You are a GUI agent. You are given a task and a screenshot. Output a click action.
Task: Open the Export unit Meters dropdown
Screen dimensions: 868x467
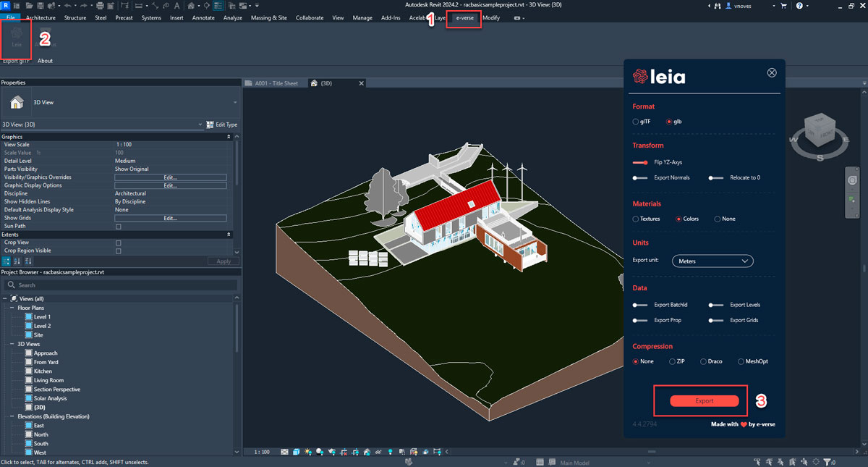[x=712, y=261]
